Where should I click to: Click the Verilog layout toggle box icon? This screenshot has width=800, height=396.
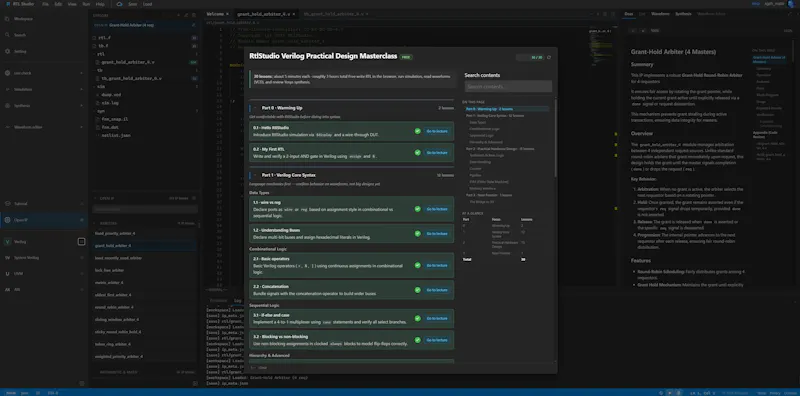point(82,241)
